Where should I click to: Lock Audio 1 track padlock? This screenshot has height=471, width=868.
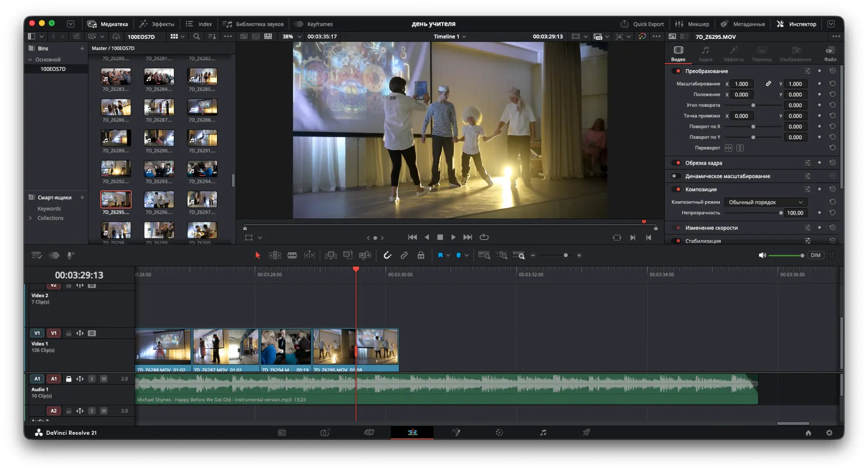point(69,379)
